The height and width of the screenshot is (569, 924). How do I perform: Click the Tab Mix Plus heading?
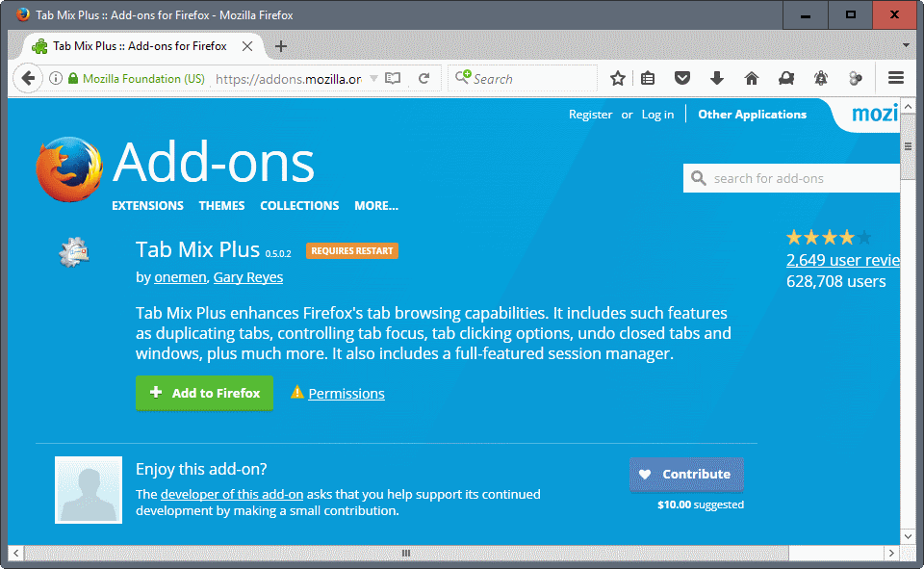(x=197, y=249)
